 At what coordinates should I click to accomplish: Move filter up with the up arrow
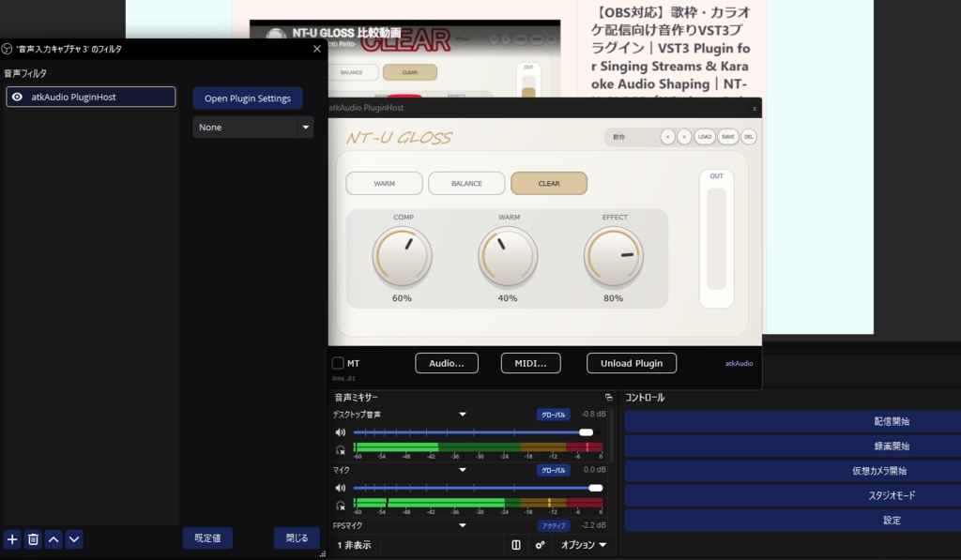53,539
